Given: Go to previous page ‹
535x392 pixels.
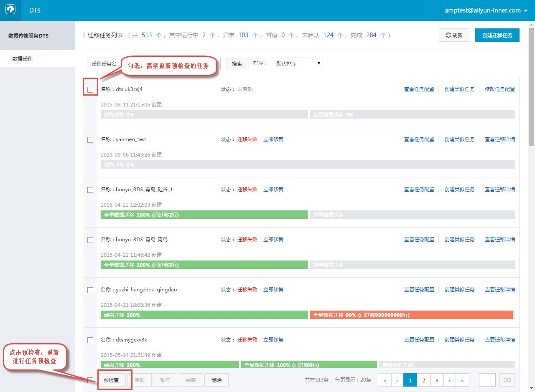Looking at the screenshot, I should [x=397, y=380].
